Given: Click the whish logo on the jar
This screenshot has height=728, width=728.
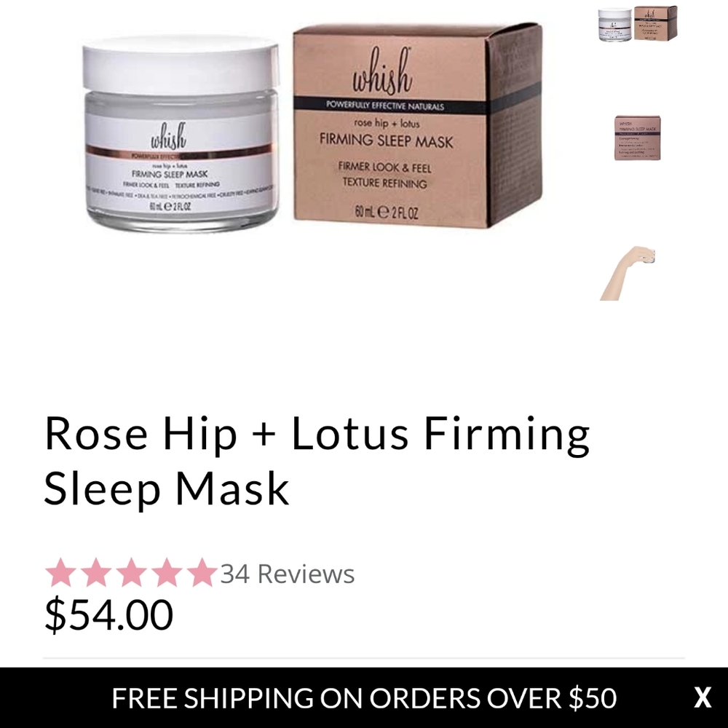Looking at the screenshot, I should pyautogui.click(x=168, y=136).
